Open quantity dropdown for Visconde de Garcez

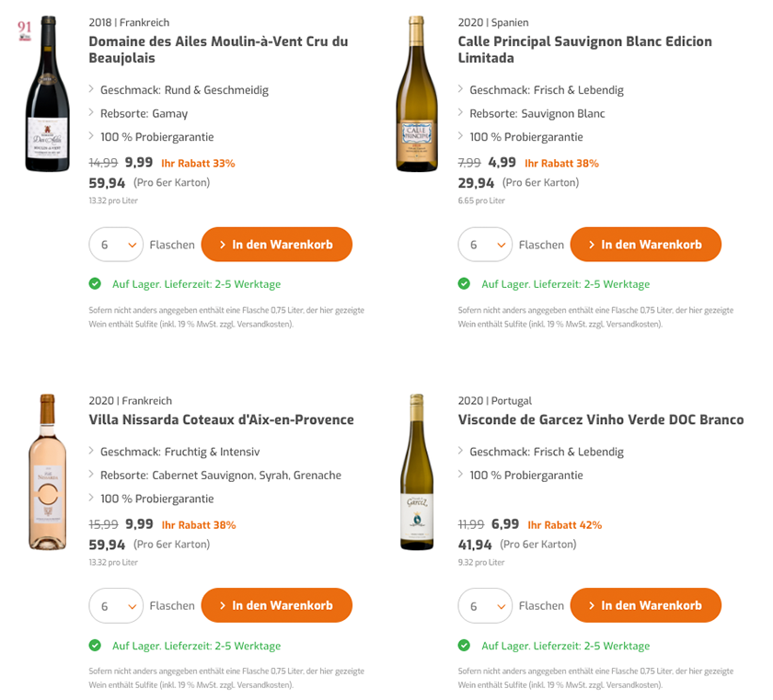click(x=485, y=606)
